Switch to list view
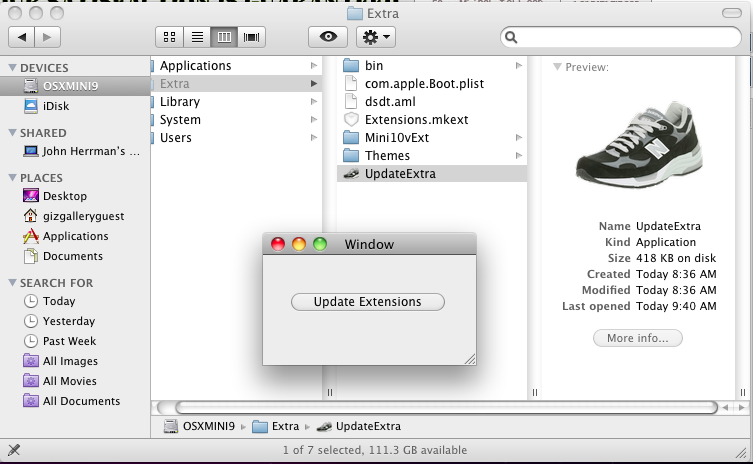Viewport: 753px width, 464px height. [x=197, y=37]
